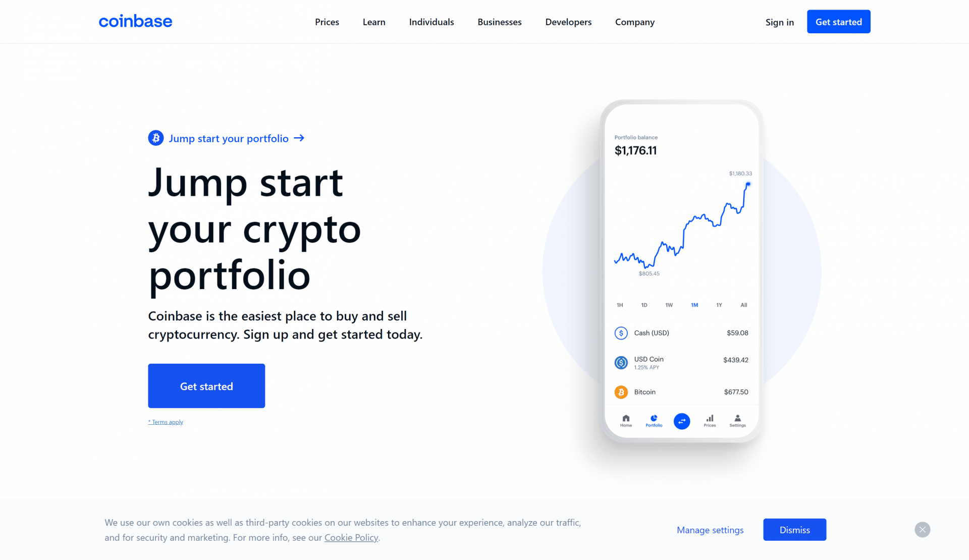This screenshot has height=560, width=969.
Task: Open the Company menu item
Action: coord(634,22)
